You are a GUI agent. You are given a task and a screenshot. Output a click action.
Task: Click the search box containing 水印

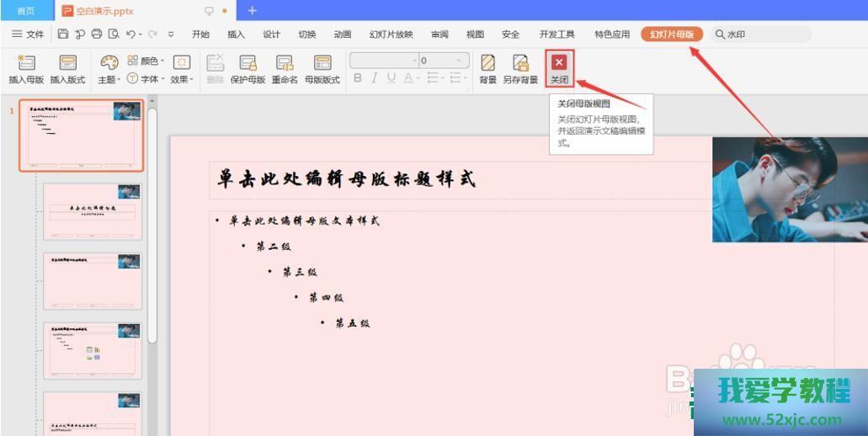(x=762, y=35)
